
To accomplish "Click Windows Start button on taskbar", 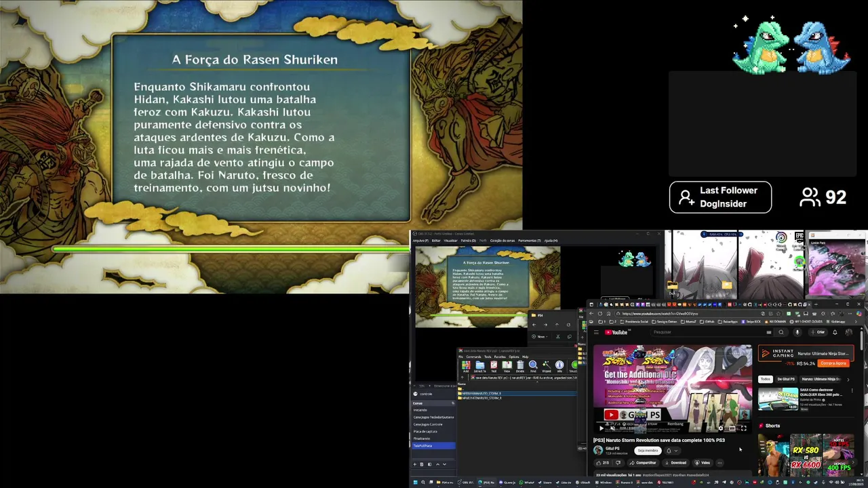I will (x=415, y=482).
